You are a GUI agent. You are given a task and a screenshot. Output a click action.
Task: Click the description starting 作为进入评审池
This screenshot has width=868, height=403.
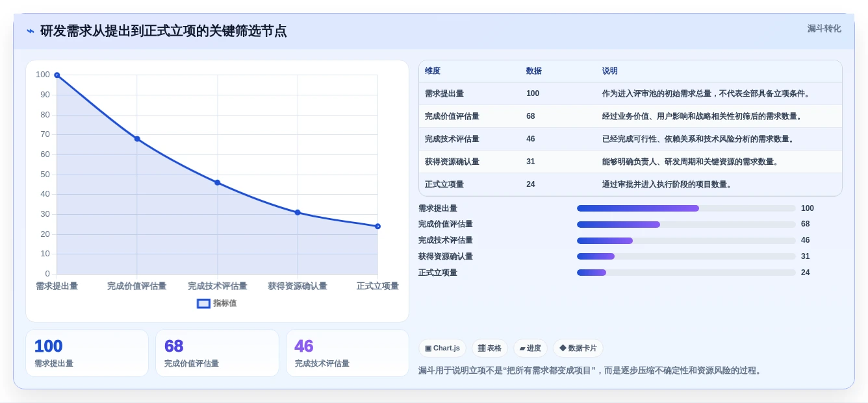coord(708,93)
